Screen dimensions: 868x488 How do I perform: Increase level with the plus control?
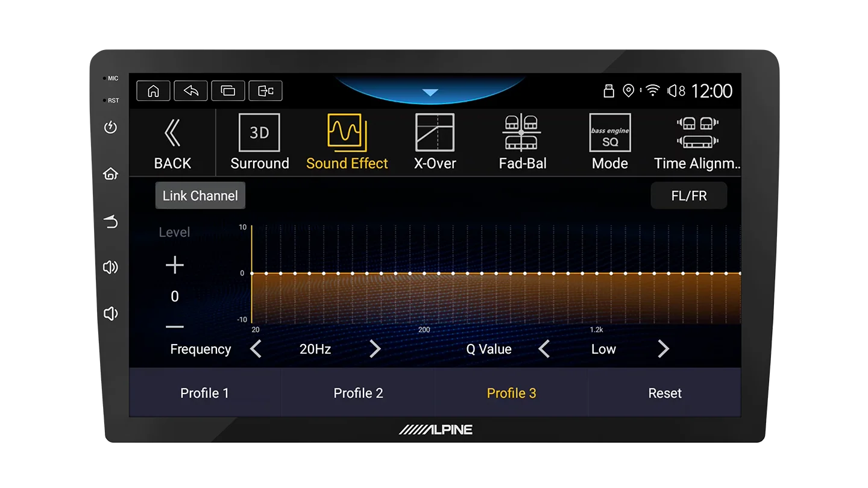174,264
